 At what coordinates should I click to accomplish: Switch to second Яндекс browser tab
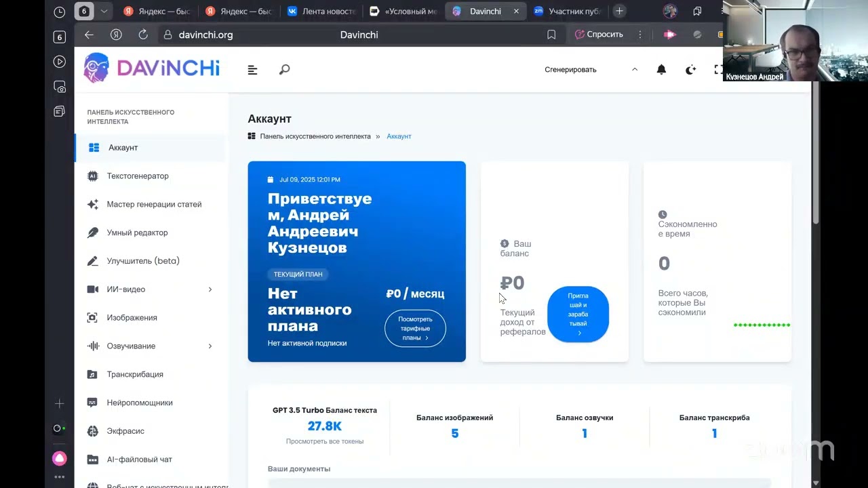click(x=238, y=12)
